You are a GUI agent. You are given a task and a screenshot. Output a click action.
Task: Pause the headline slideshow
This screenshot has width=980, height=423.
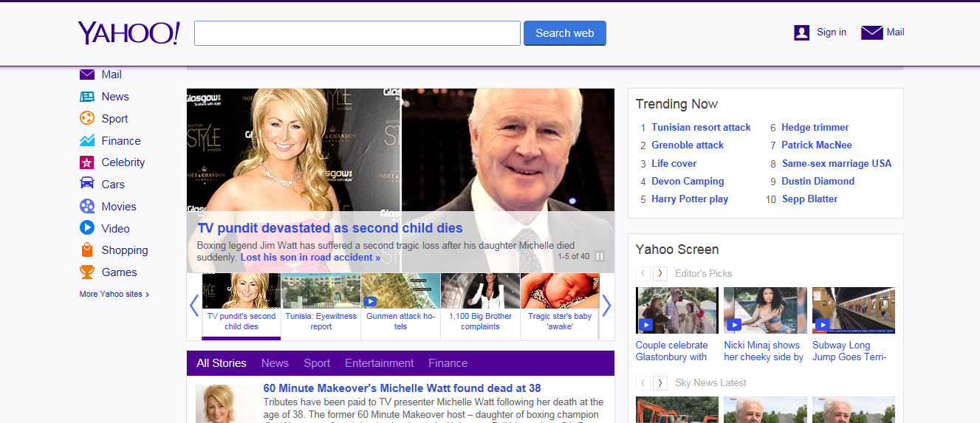(x=600, y=256)
